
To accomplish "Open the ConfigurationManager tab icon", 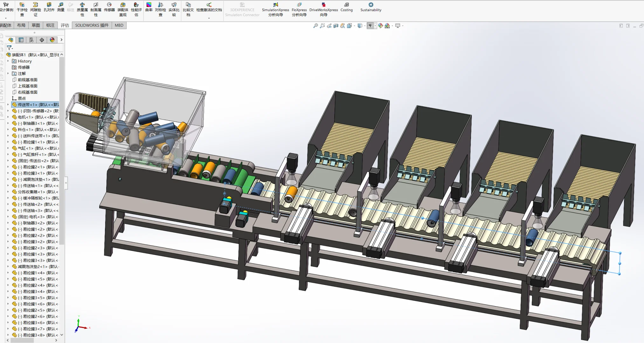I will click(31, 40).
